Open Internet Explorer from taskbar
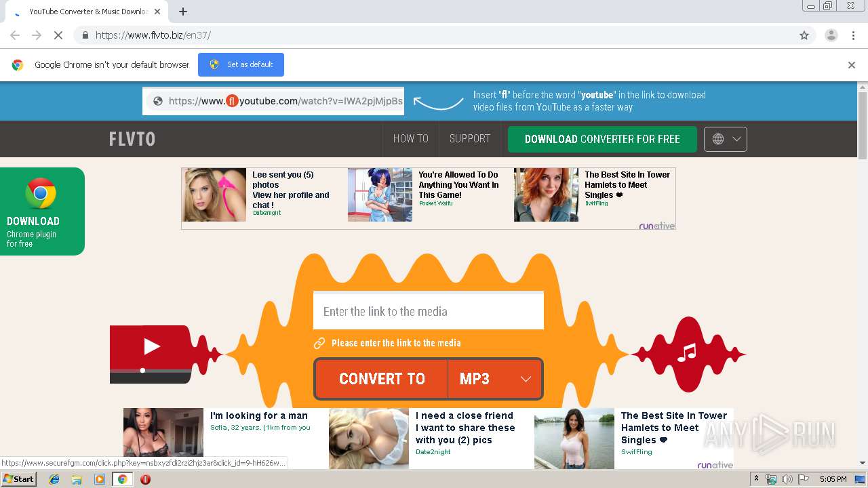 (x=54, y=479)
